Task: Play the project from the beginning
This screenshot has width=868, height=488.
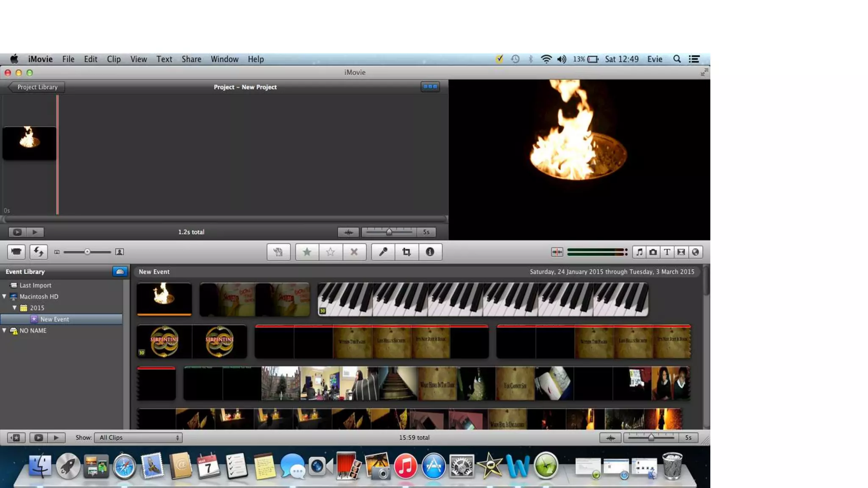Action: [35, 232]
